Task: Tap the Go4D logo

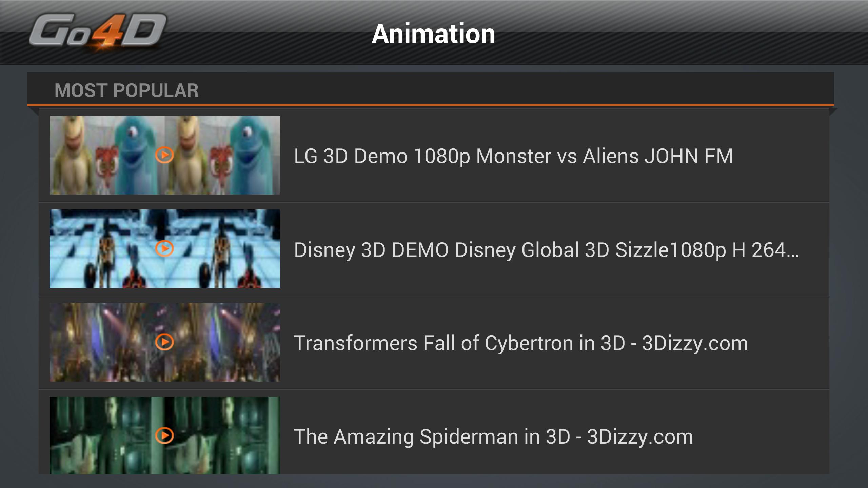Action: tap(98, 32)
